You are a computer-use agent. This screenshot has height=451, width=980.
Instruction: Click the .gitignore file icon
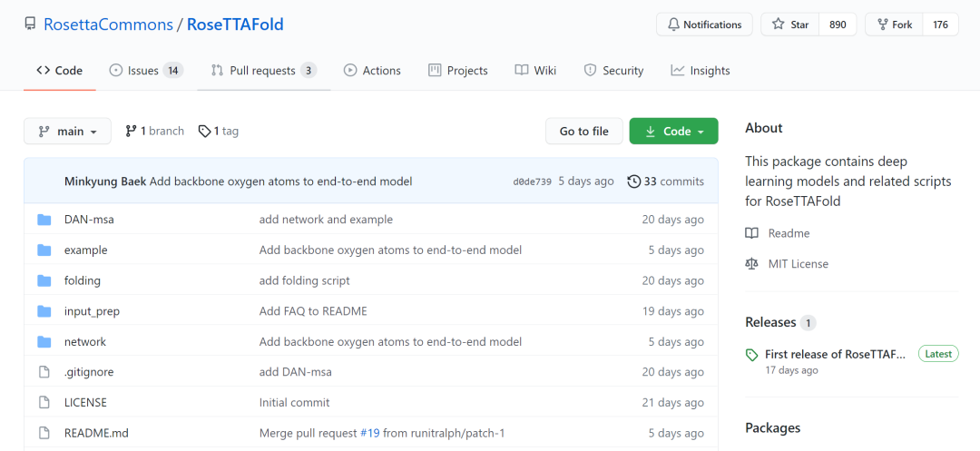click(x=44, y=372)
